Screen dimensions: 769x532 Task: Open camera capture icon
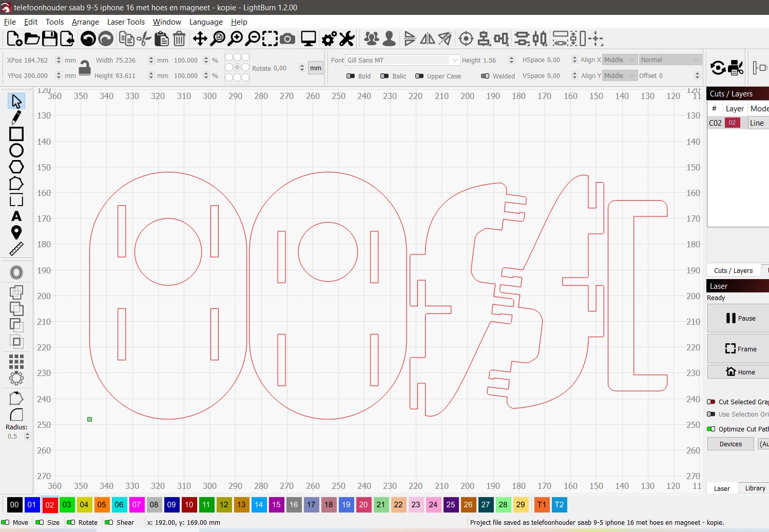pos(287,38)
